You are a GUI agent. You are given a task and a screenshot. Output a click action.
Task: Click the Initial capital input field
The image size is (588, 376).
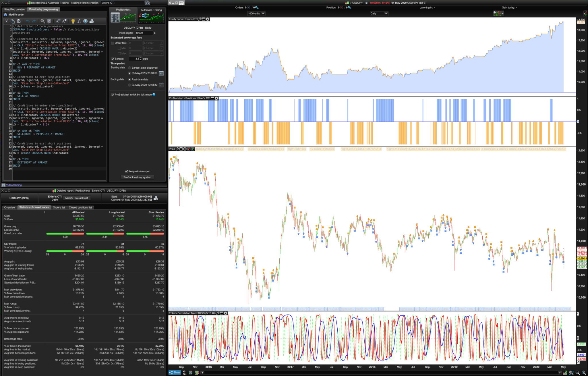144,33
